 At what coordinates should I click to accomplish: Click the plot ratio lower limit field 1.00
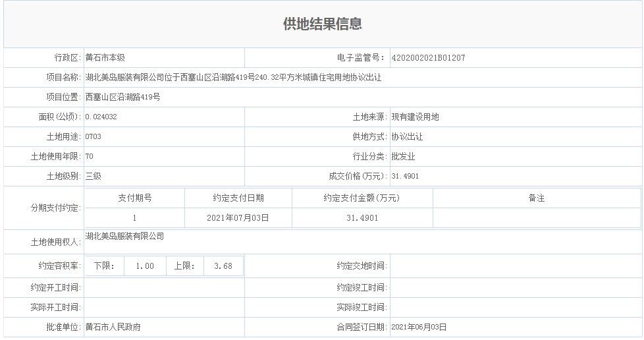point(144,266)
